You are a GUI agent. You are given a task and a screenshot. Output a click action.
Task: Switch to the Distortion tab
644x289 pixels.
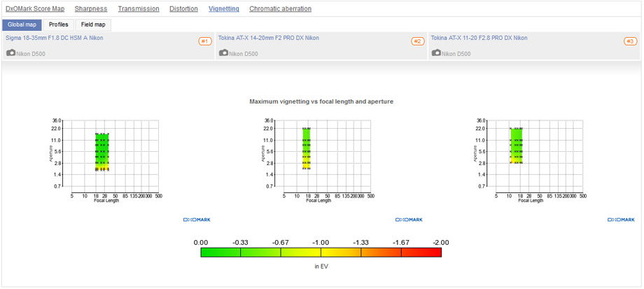(183, 8)
